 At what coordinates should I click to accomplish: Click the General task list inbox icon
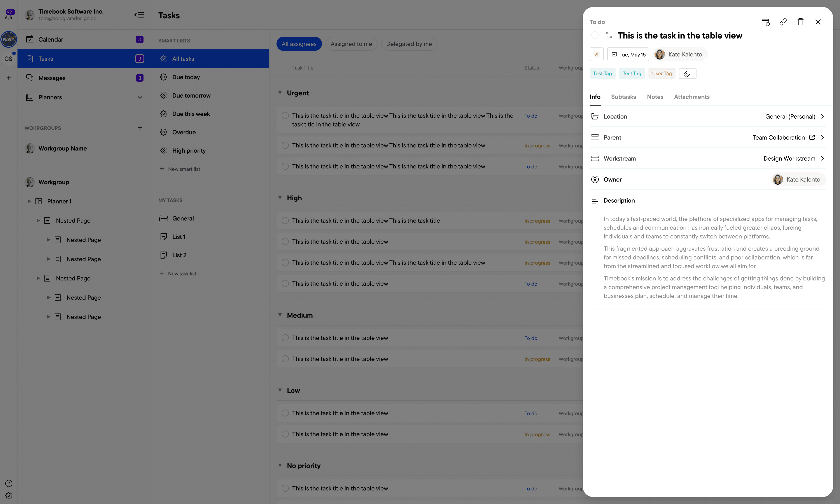pyautogui.click(x=164, y=218)
